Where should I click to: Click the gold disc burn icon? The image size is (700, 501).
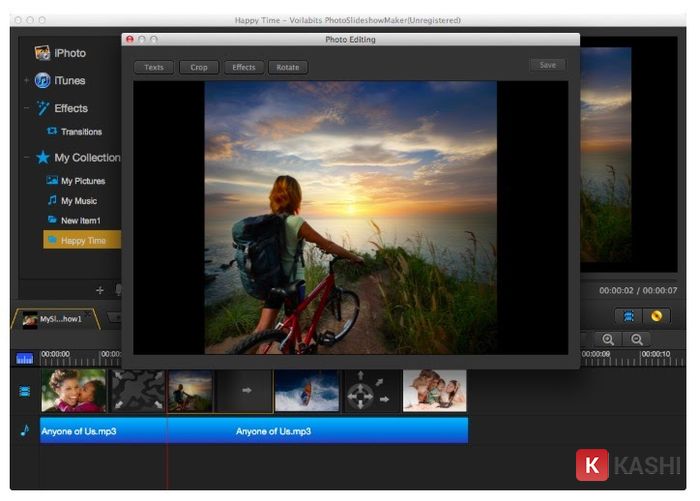tap(656, 315)
